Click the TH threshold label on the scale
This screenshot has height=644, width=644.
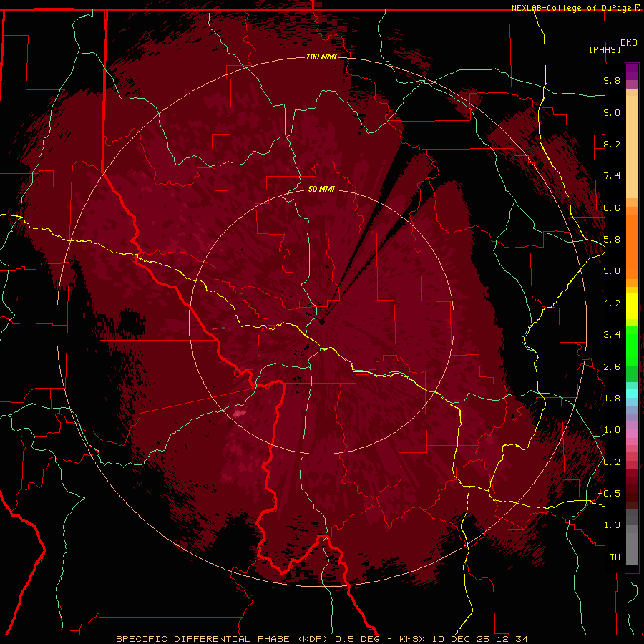coord(615,557)
